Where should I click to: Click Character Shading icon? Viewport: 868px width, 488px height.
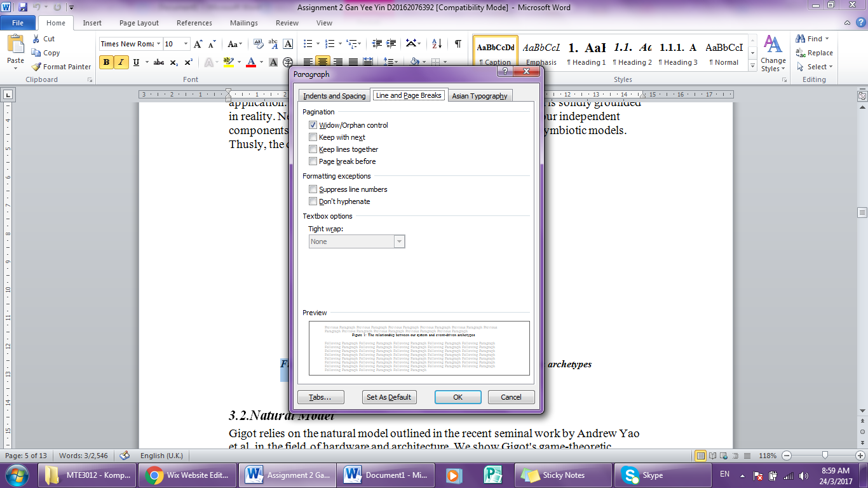point(274,62)
